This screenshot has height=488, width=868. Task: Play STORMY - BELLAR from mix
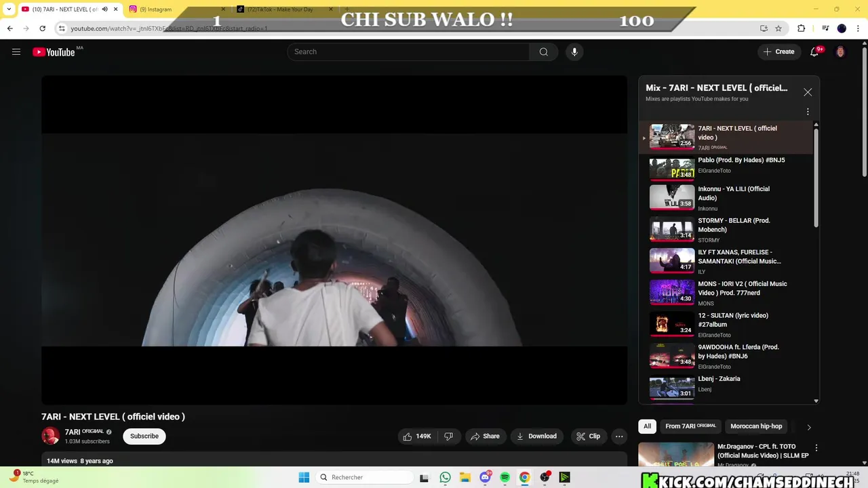[726, 230]
